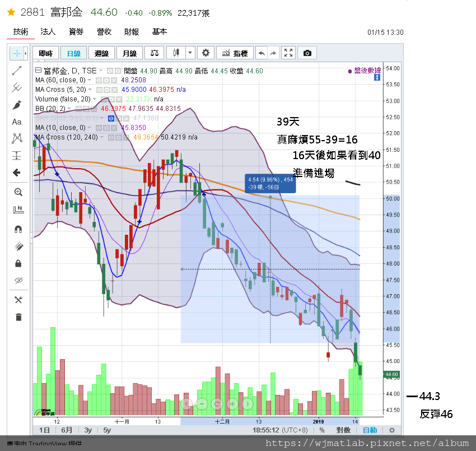
Task: Switch to 週線 weekly chart
Action: (x=101, y=53)
